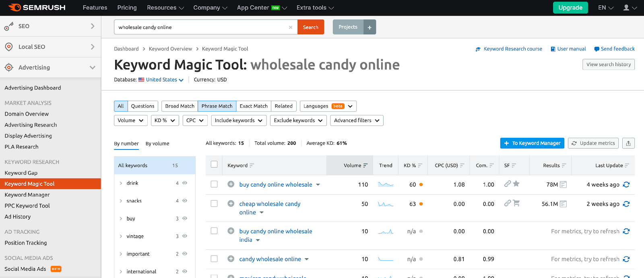Click the Advertising target icon
Image resolution: width=644 pixels, height=278 pixels.
coord(9,67)
